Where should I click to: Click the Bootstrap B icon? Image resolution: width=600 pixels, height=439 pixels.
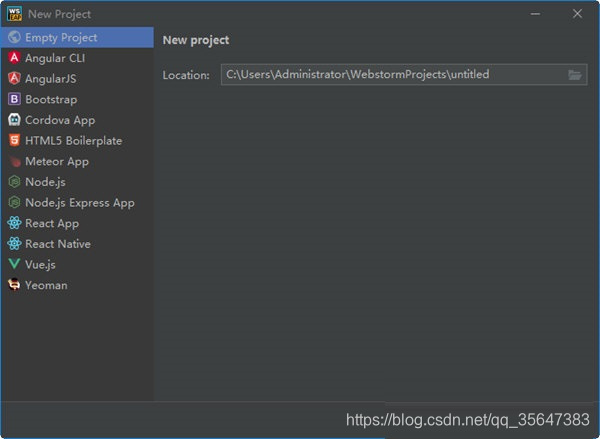click(x=14, y=99)
